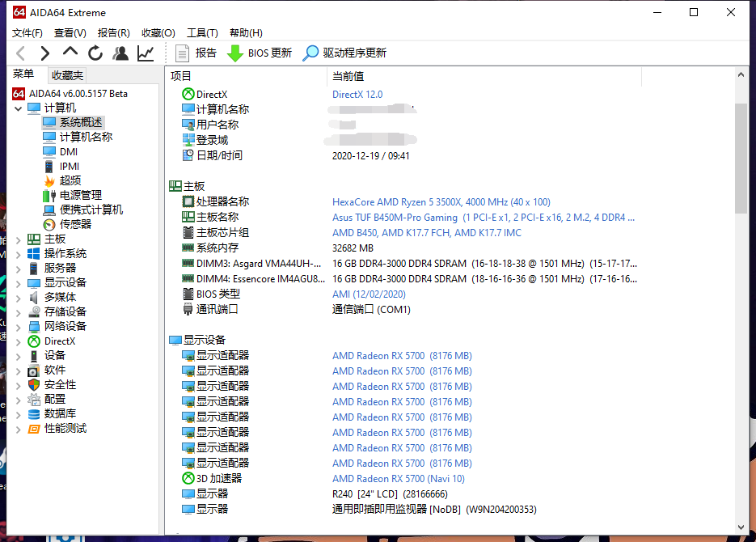Expand the 设备 tree node

pyautogui.click(x=19, y=357)
